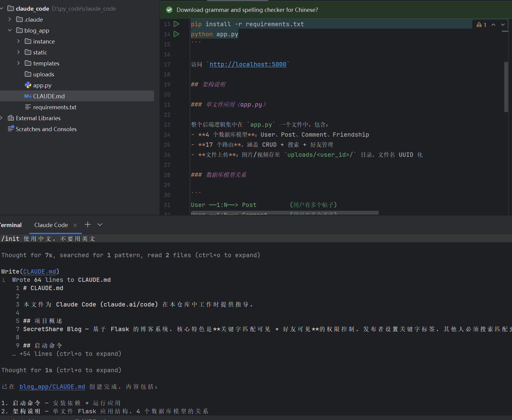The image size is (512, 420).
Task: Close the Claude Code terminal tab
Action: pos(75,225)
